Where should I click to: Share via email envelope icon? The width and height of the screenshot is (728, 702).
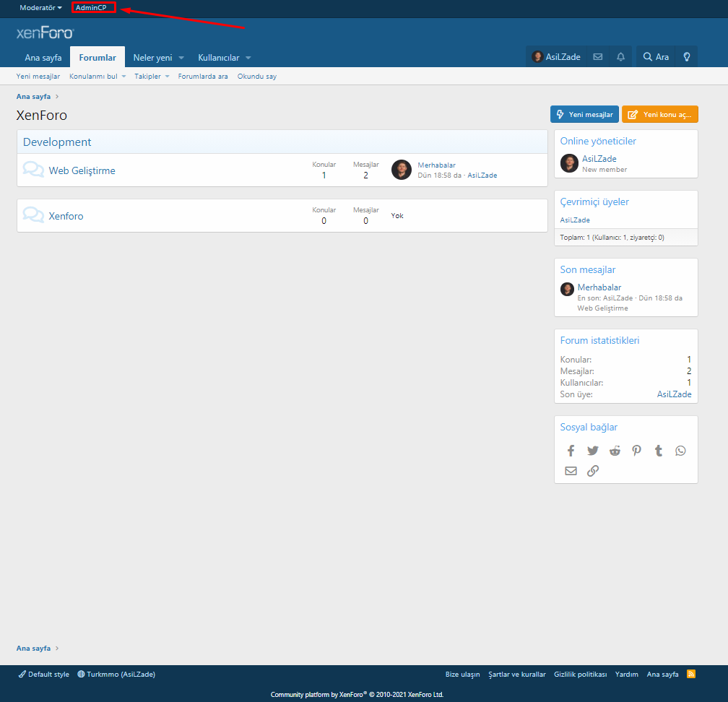coord(571,471)
